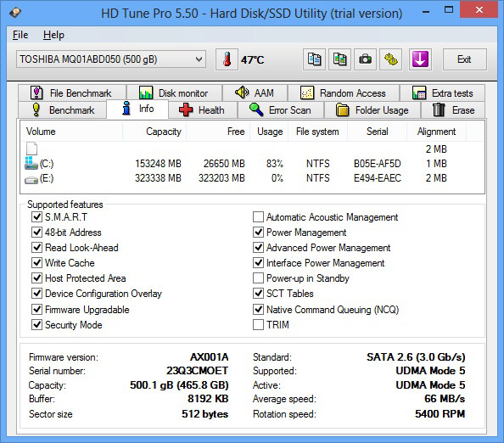Toggle the Native Command Queuing checkbox
The width and height of the screenshot is (504, 443).
(x=258, y=309)
